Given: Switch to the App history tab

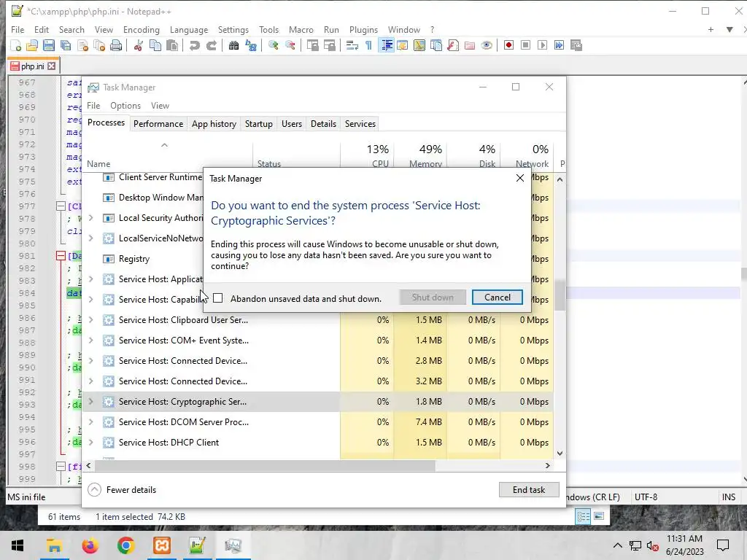Looking at the screenshot, I should pos(214,124).
